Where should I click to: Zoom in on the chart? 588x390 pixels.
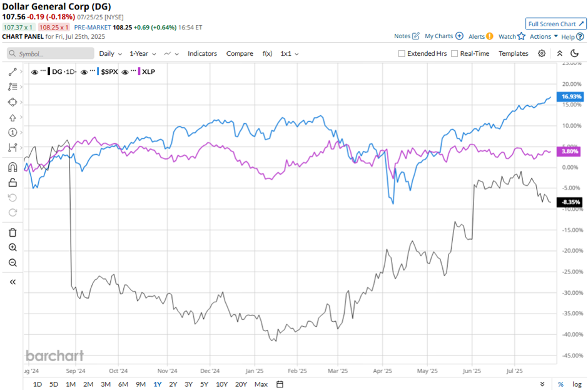click(x=13, y=247)
